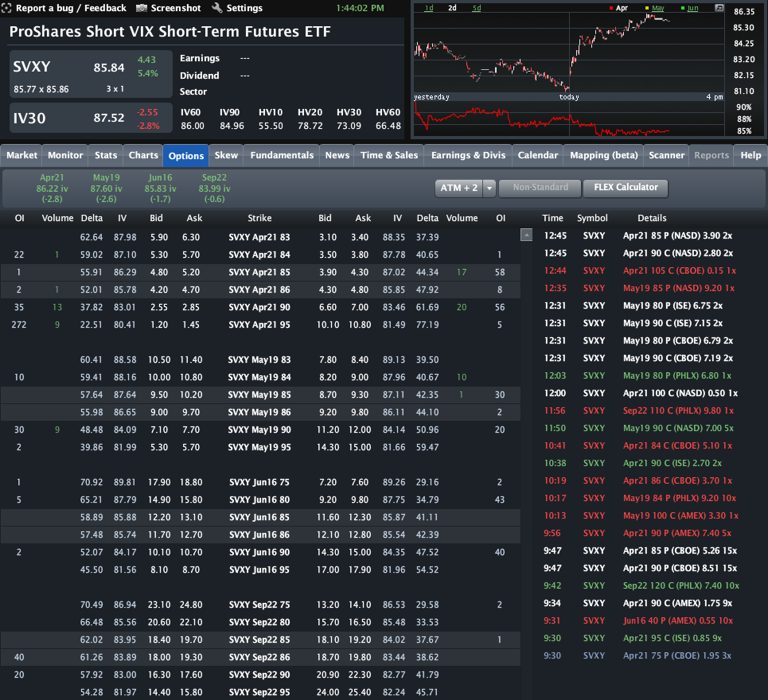This screenshot has width=768, height=700.
Task: Switch to the Time & Sales tab
Action: tap(389, 155)
